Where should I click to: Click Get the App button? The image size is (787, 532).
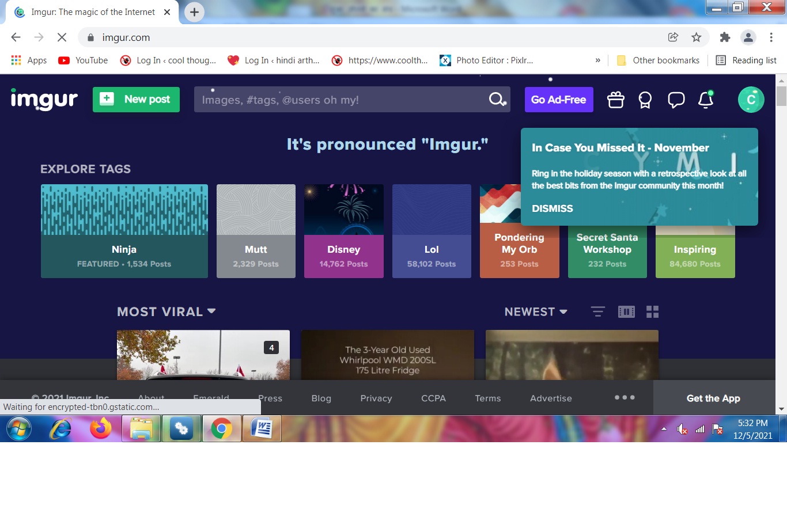pos(713,398)
